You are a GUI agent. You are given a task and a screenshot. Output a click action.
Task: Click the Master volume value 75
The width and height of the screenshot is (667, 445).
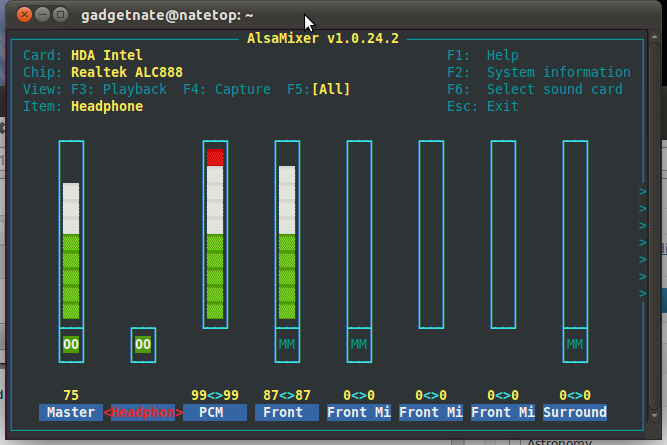pyautogui.click(x=71, y=395)
